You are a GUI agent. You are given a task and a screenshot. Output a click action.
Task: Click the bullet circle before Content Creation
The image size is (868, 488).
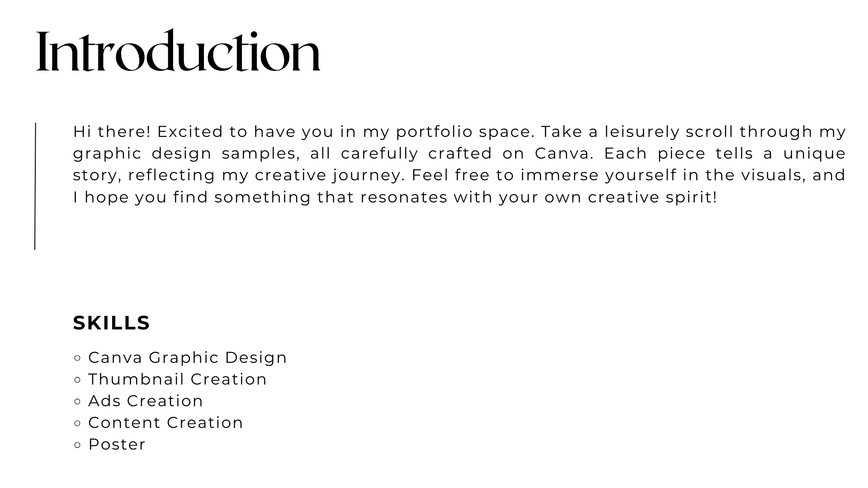[77, 423]
